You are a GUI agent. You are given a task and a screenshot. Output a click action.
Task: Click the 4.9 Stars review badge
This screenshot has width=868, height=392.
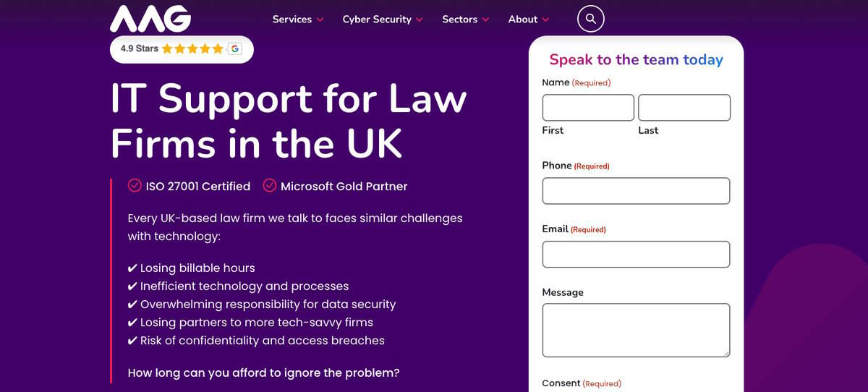click(182, 49)
